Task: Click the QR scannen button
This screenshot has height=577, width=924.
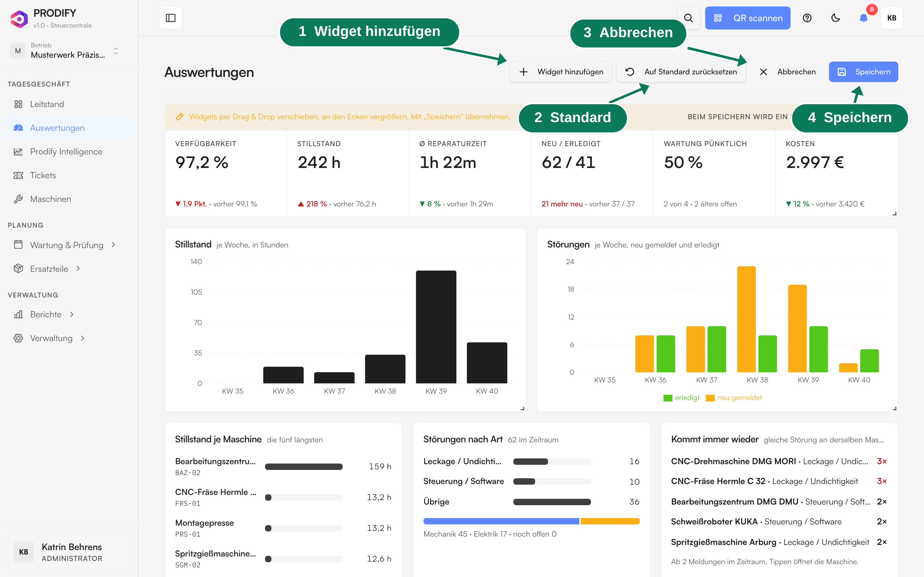Action: (x=748, y=18)
